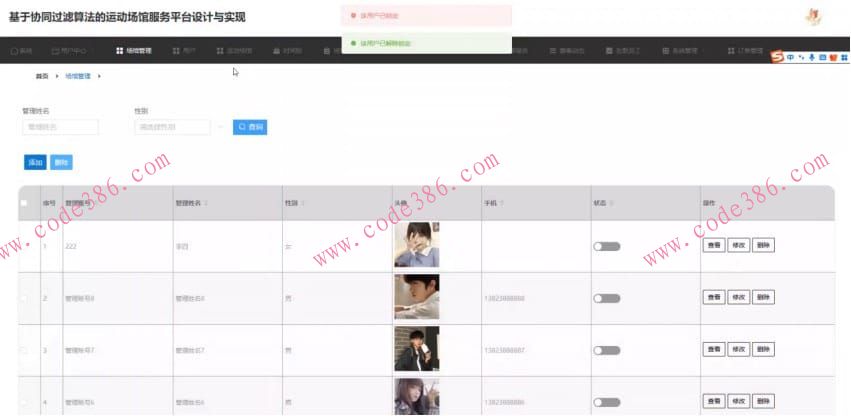Click the 用户中心 nav icon
This screenshot has width=851, height=416.
[x=55, y=51]
